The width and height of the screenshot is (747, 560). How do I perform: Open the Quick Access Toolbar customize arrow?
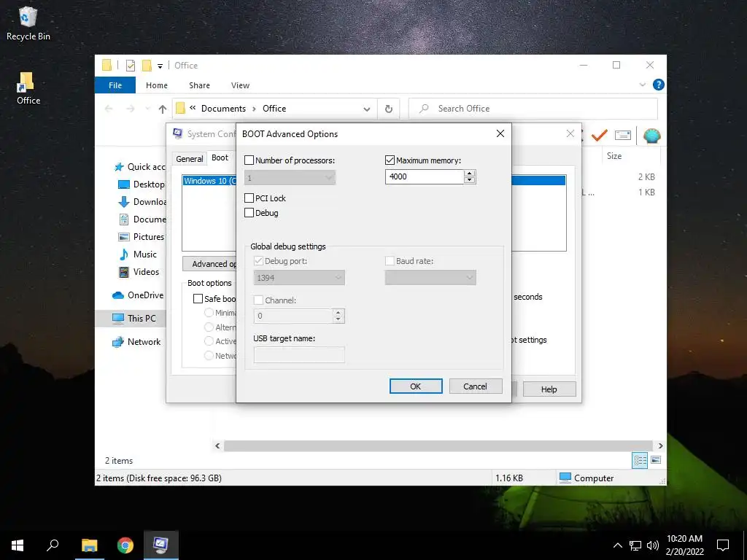pos(160,66)
